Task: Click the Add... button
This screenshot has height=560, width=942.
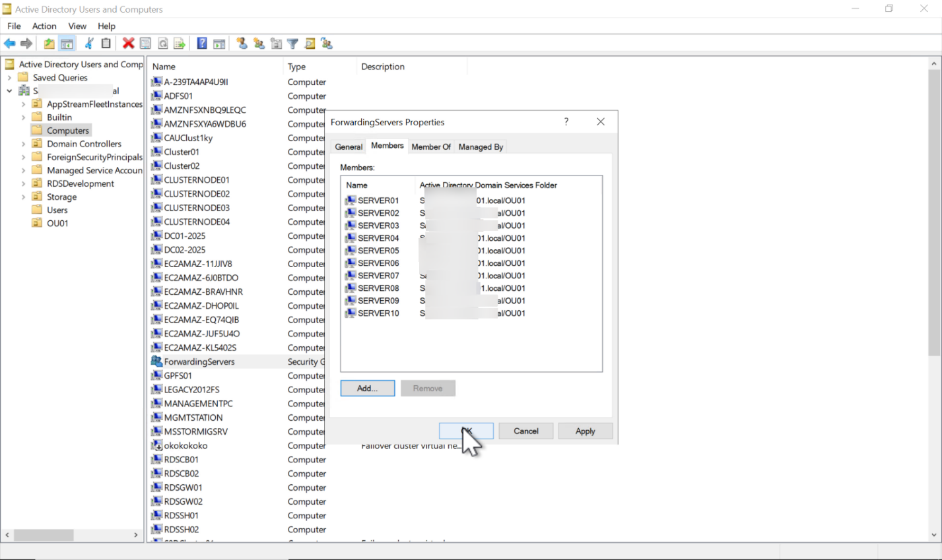Action: (x=368, y=388)
